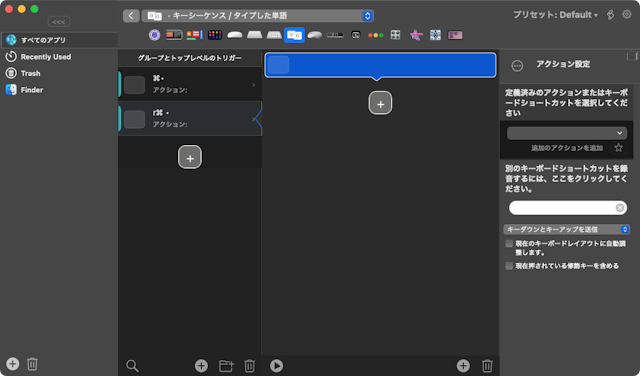Enable 現在押されている修飾キーを含める checkbox
The width and height of the screenshot is (640, 376).
point(509,266)
